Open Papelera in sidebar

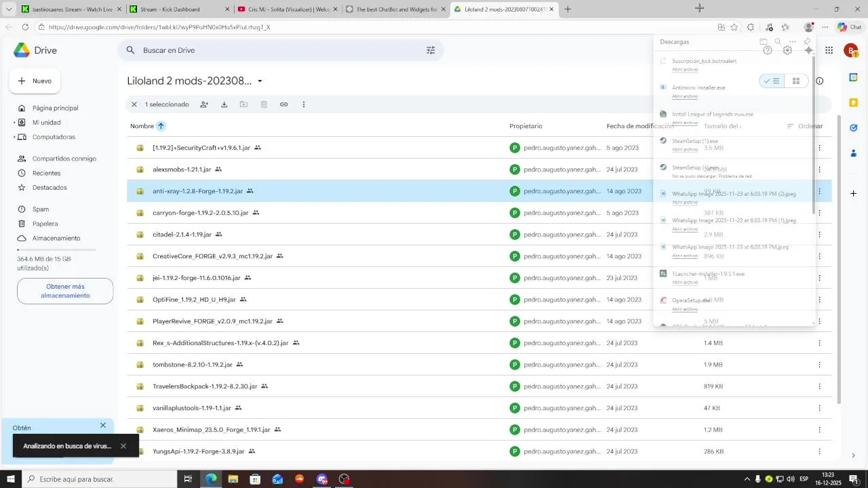click(45, 224)
